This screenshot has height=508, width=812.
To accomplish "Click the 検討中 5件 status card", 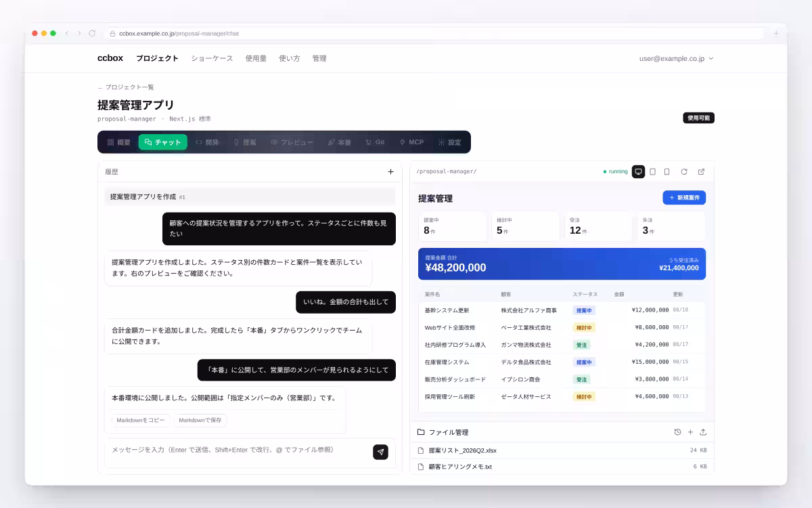I will tap(526, 226).
